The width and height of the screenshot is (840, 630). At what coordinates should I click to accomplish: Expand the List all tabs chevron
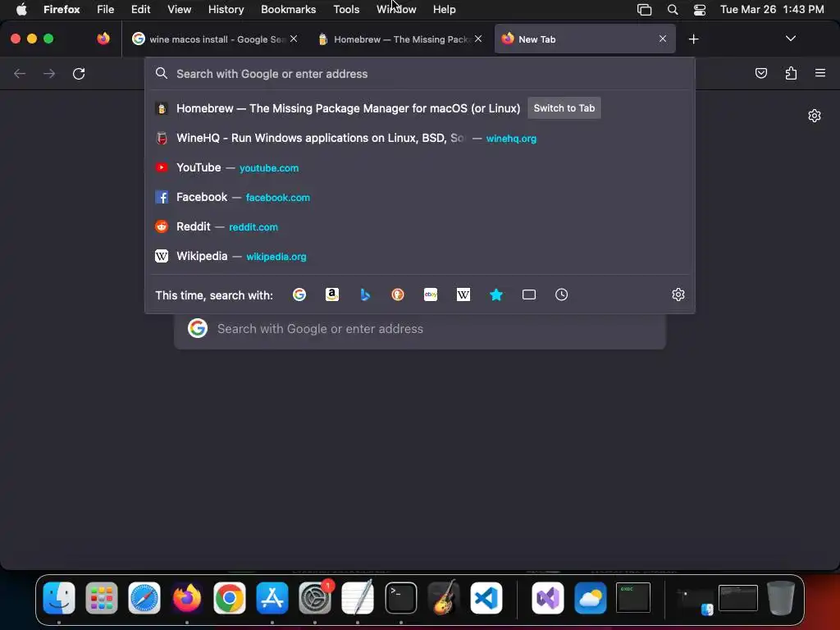pos(790,39)
